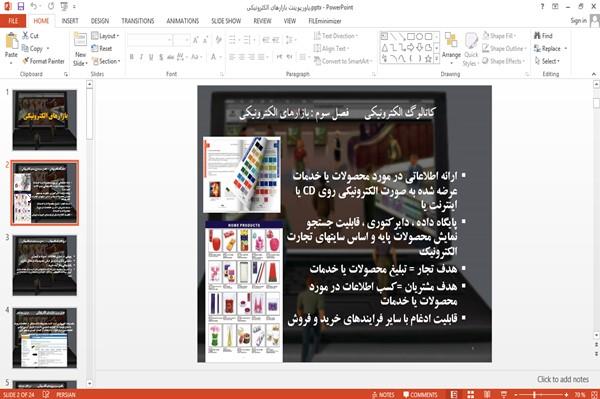Click the Find binoculars button
Viewport: 600px width, 399px height.
pos(543,36)
